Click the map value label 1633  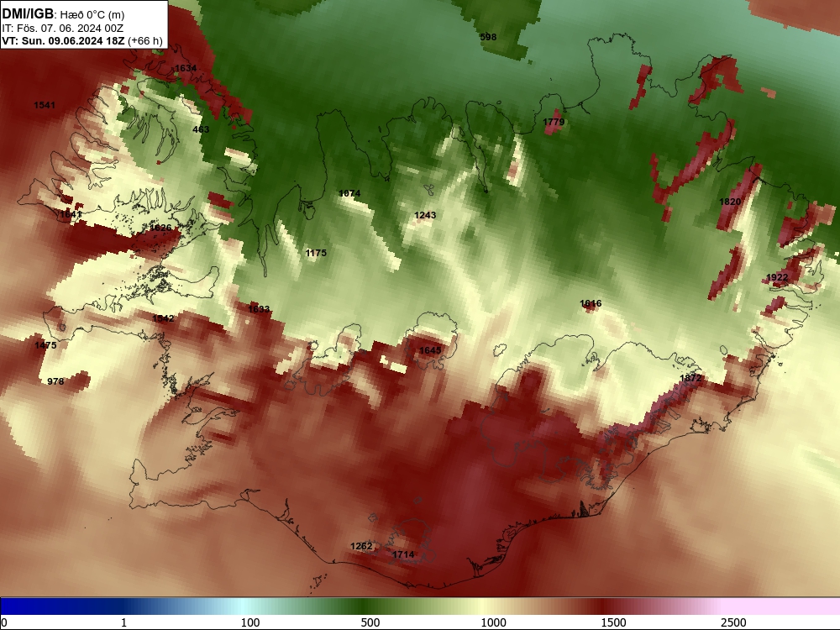tap(260, 308)
